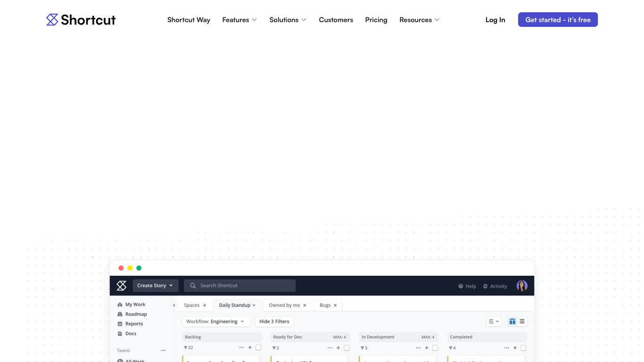644x362 pixels.
Task: Click the Completed column header
Action: (x=487, y=337)
